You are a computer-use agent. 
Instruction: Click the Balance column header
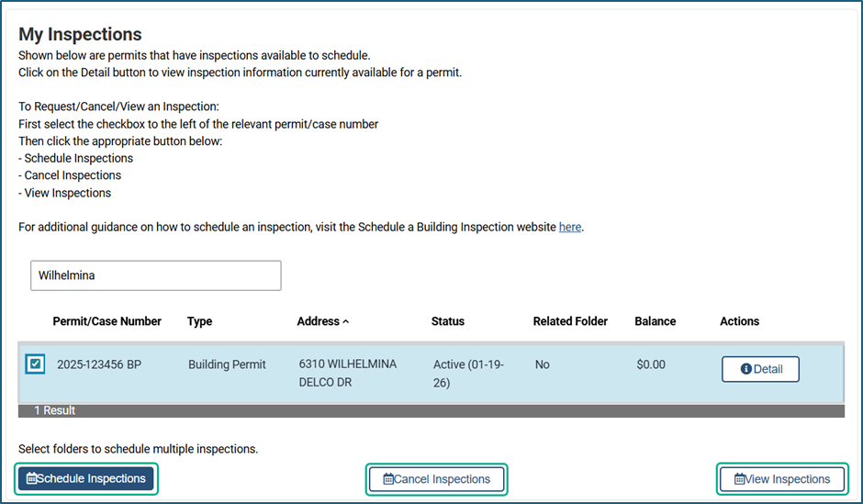coord(655,321)
